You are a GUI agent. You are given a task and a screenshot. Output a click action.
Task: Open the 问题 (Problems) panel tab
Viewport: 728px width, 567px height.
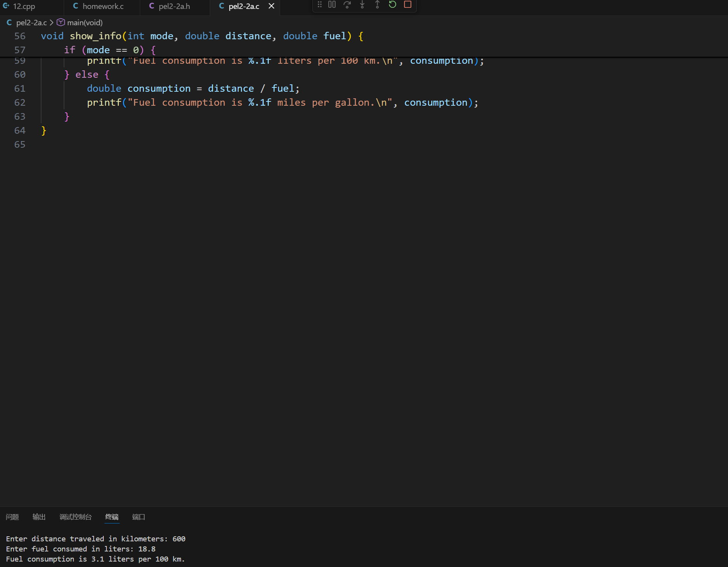pyautogui.click(x=12, y=517)
